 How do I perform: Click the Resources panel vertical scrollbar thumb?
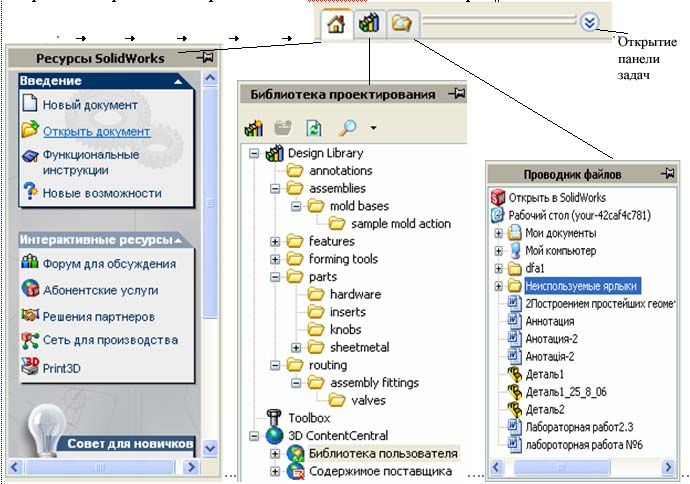click(x=210, y=202)
